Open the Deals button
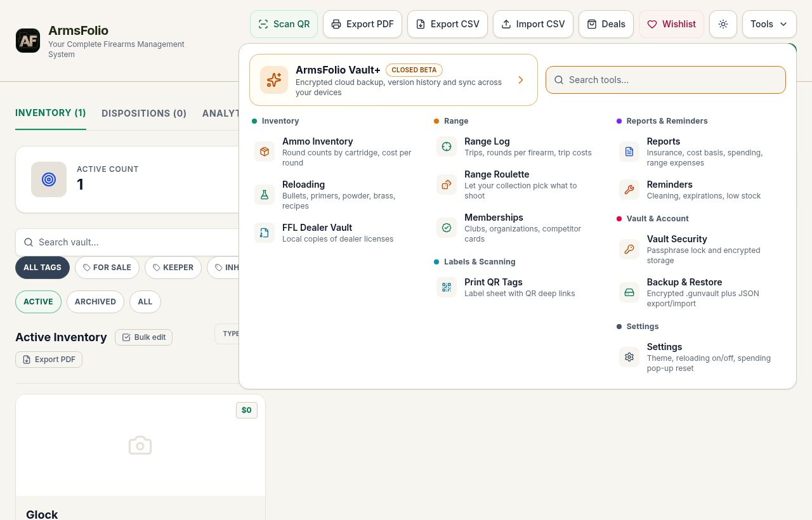Viewport: 812px width, 520px height. pyautogui.click(x=606, y=24)
